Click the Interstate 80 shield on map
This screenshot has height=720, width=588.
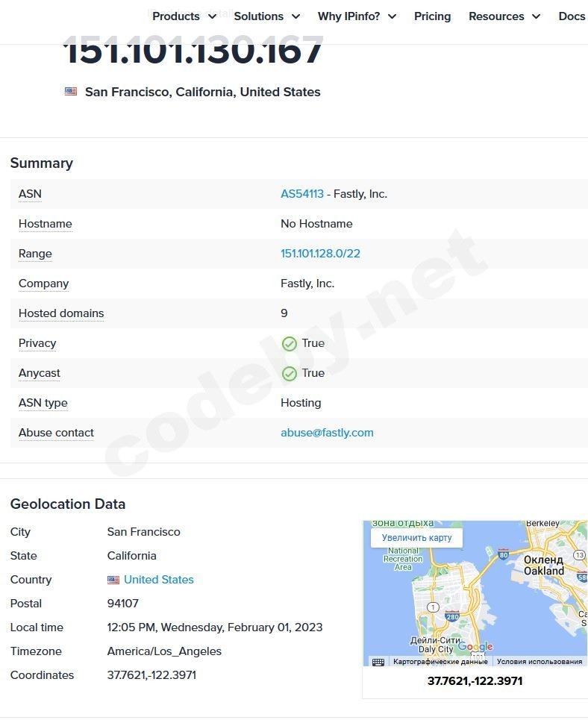tap(504, 554)
